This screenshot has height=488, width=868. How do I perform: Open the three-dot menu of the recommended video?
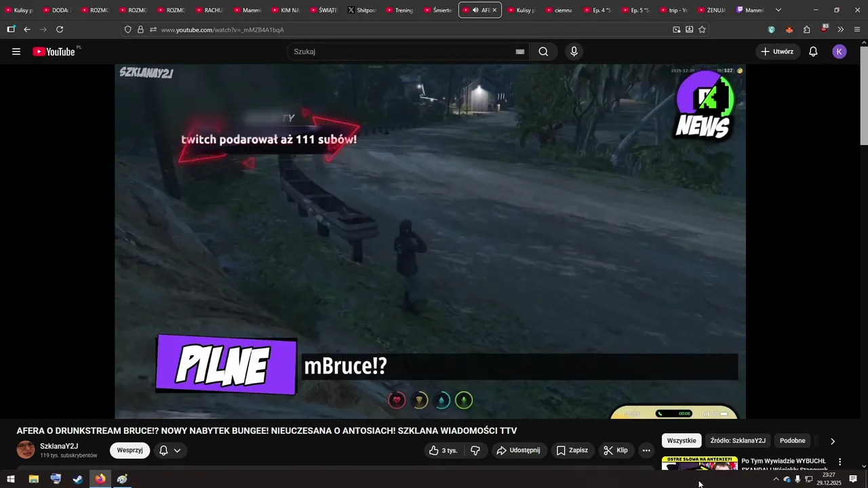[840, 462]
